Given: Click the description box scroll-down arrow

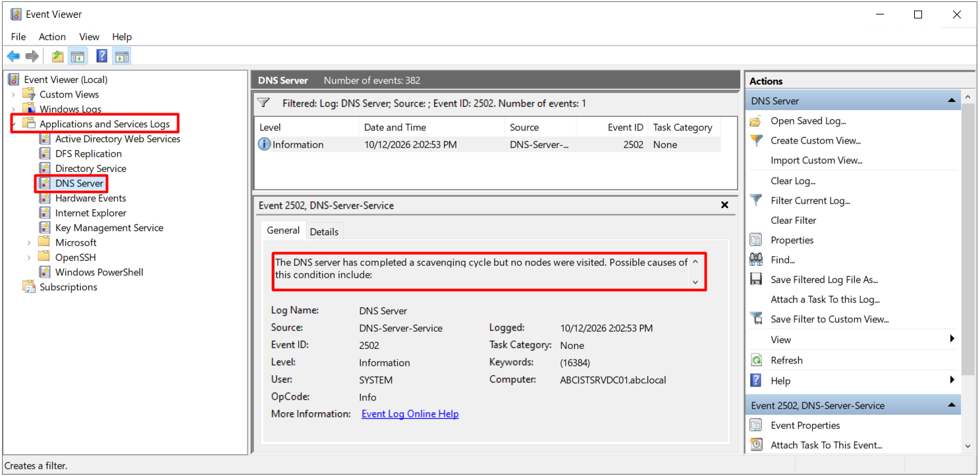Looking at the screenshot, I should 695,282.
